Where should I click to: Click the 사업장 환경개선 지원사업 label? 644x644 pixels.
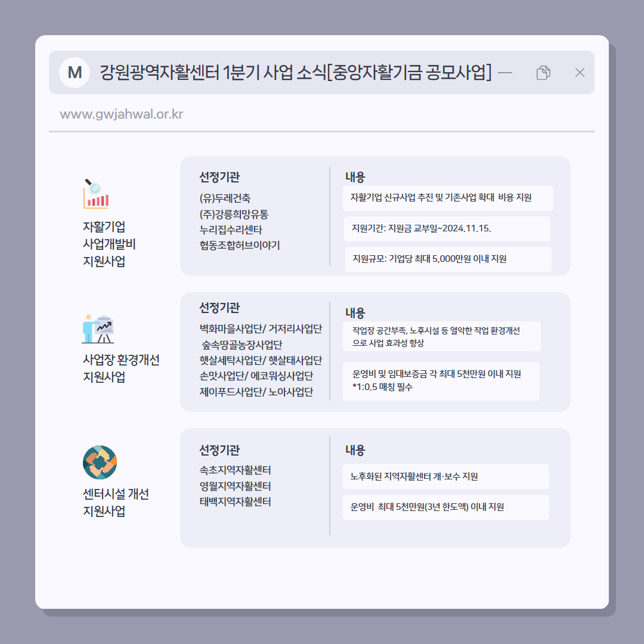point(121,368)
